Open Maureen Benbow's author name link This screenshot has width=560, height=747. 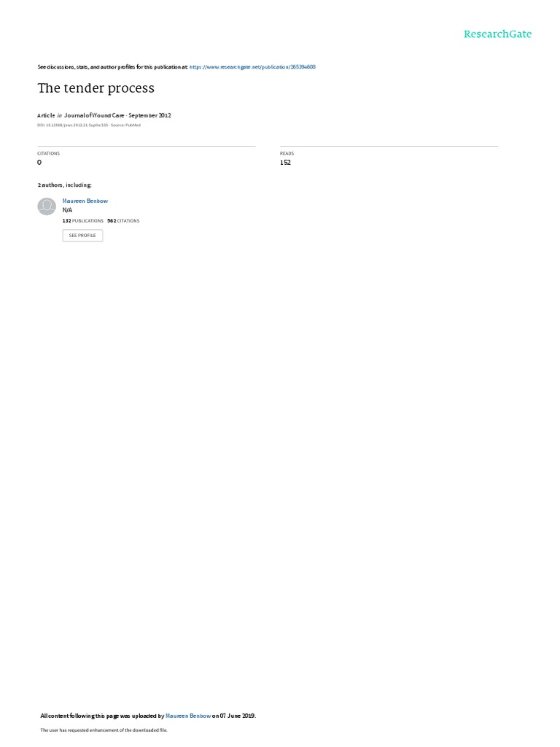[x=85, y=201]
